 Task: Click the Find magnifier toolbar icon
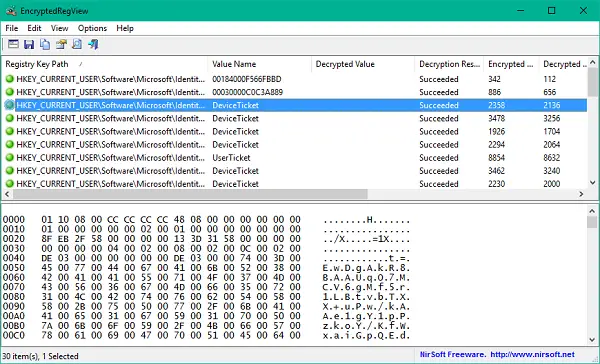pyautogui.click(x=77, y=44)
